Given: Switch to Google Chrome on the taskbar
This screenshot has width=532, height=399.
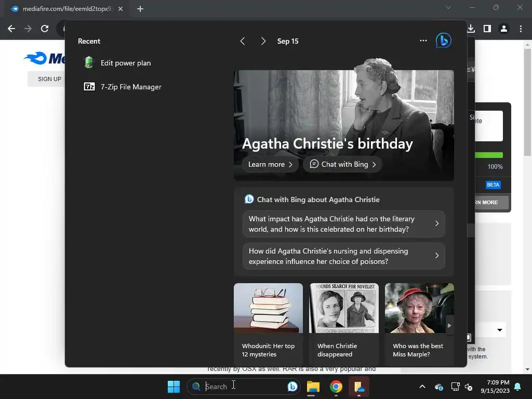Looking at the screenshot, I should [336, 387].
